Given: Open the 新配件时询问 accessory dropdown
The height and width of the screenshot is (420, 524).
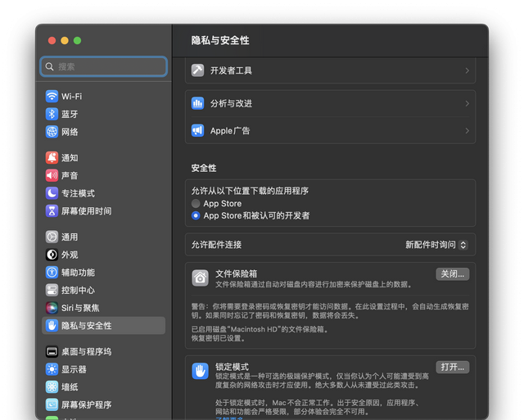Looking at the screenshot, I should pyautogui.click(x=436, y=245).
